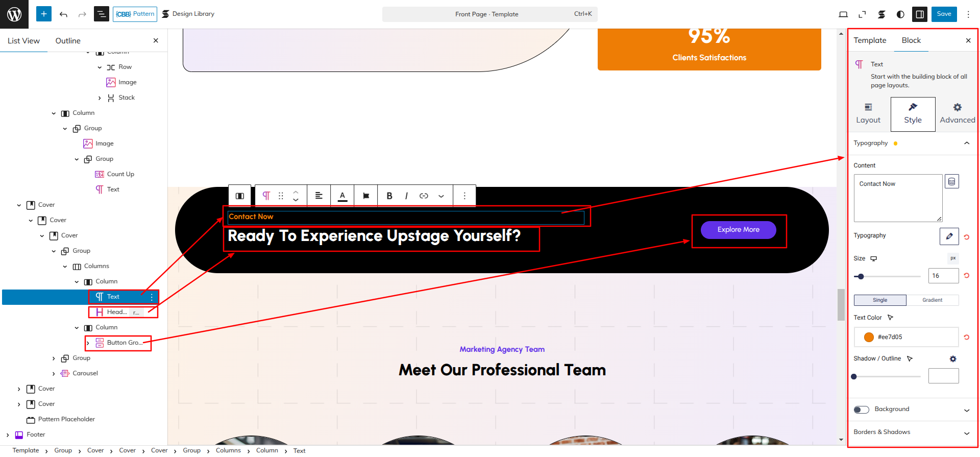Open the Layout tab

(868, 114)
